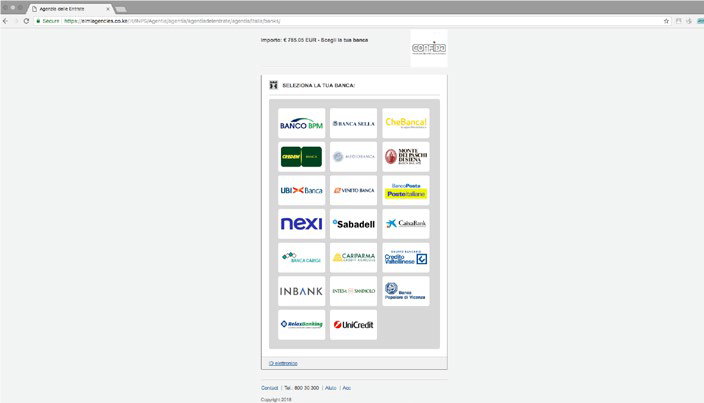The width and height of the screenshot is (704, 403).
Task: Switch to the Agenzia delle Entrate tab
Action: click(67, 9)
